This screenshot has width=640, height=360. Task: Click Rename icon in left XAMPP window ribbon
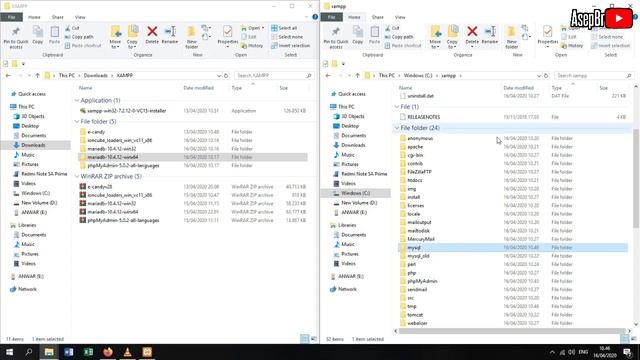click(x=170, y=35)
